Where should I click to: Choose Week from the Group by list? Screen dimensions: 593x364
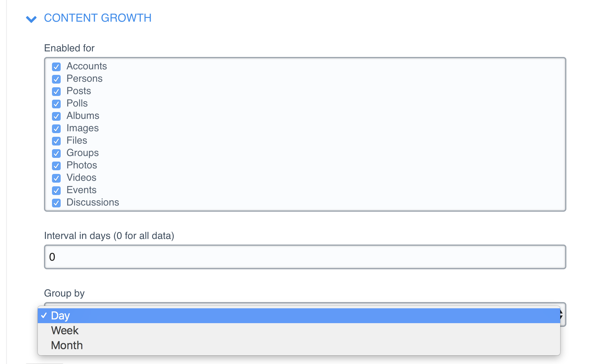pos(65,331)
